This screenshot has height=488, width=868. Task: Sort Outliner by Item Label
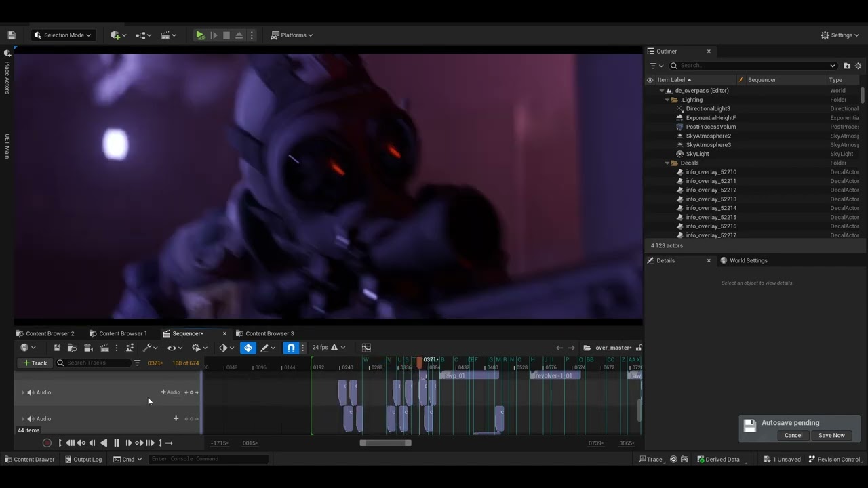(x=673, y=80)
